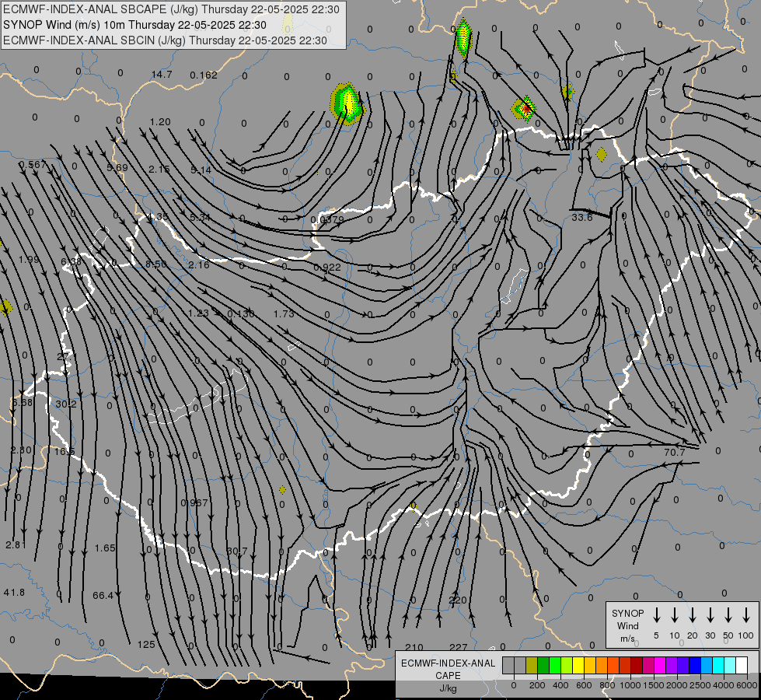This screenshot has width=761, height=700.
Task: Click the 66.4 value on the map
Action: pos(103,595)
